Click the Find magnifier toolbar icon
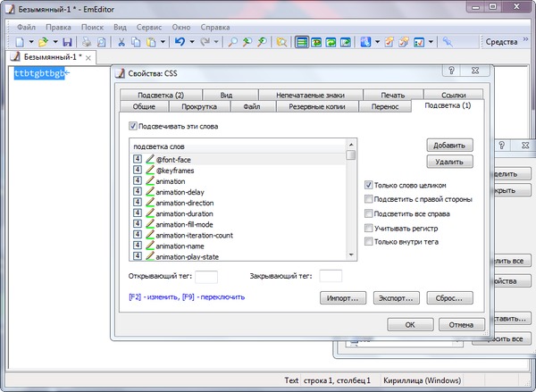 [x=231, y=42]
